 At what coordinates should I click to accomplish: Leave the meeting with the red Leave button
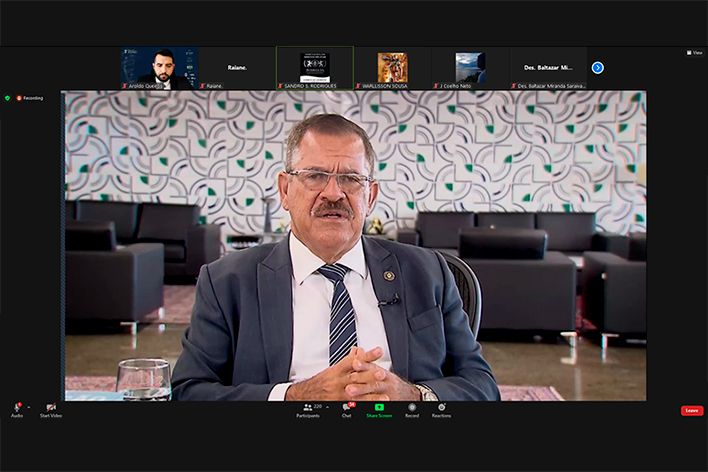[x=692, y=411]
